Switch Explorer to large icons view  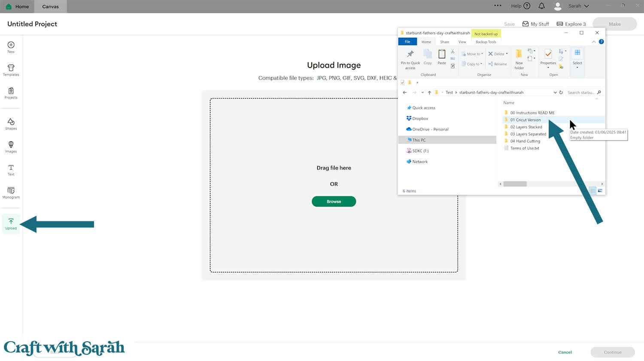(600, 190)
